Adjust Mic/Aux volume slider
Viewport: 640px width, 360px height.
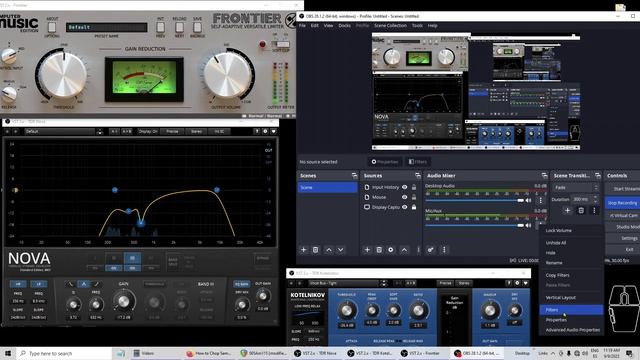tap(474, 225)
